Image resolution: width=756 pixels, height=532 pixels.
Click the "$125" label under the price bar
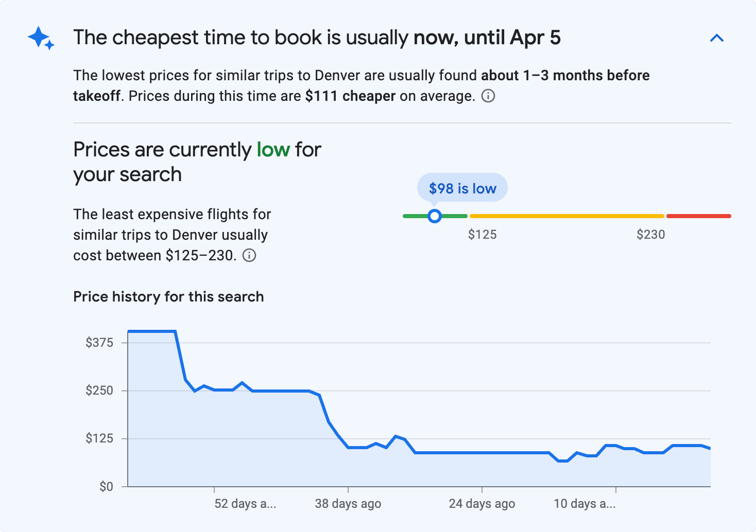(x=483, y=234)
